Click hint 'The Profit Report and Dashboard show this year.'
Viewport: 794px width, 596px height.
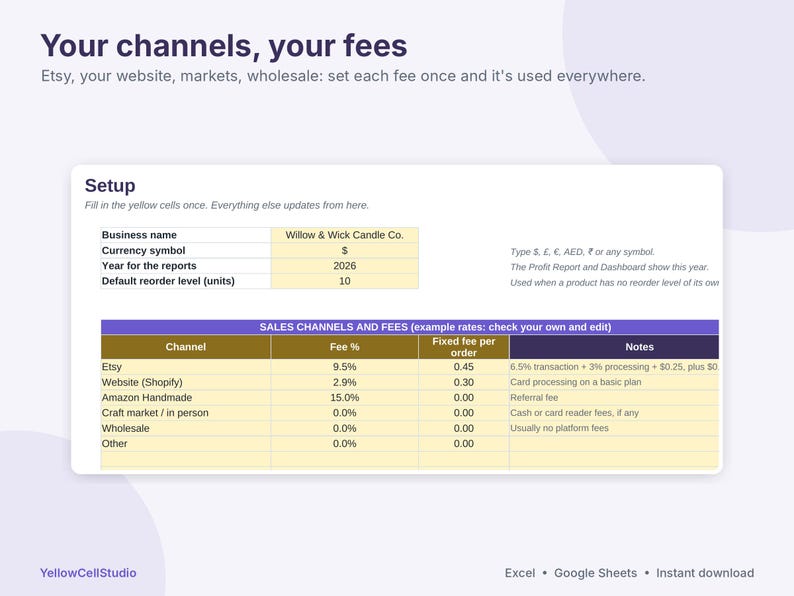(609, 267)
